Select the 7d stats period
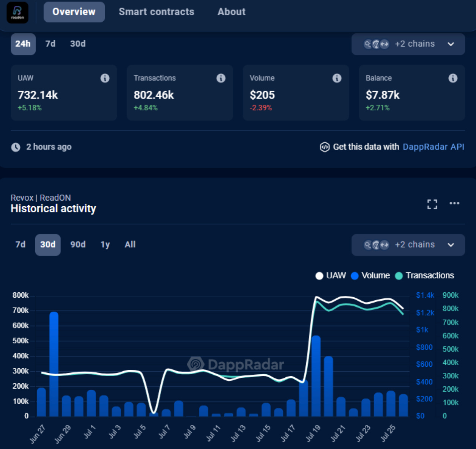This screenshot has width=476, height=449. pos(50,44)
